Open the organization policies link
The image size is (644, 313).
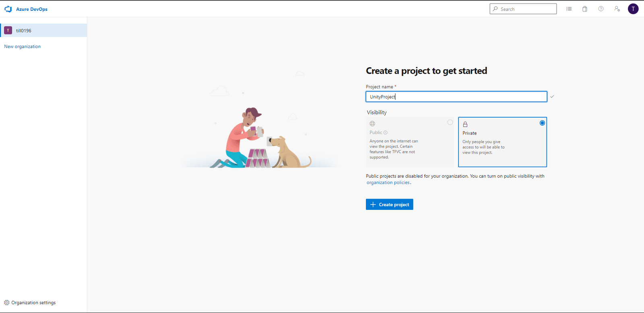[x=388, y=182]
